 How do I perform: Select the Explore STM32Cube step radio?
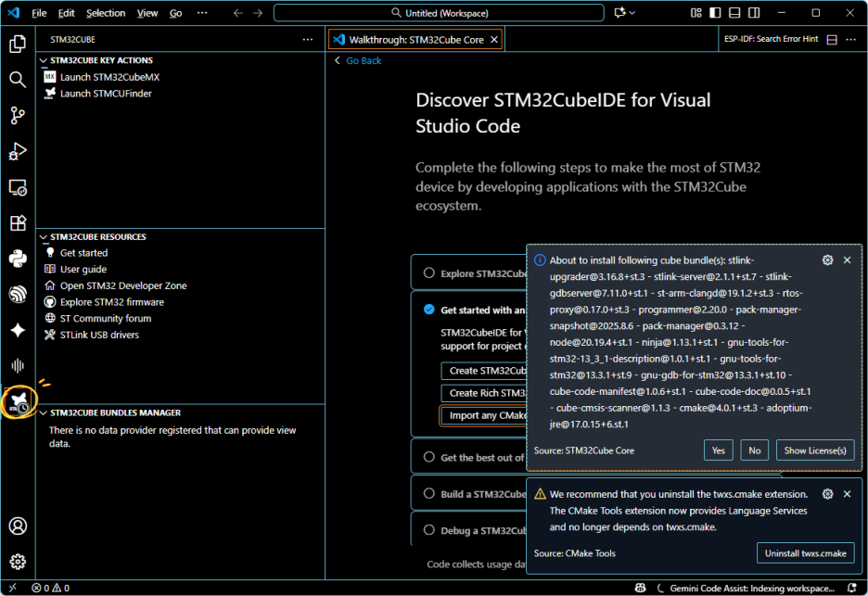pyautogui.click(x=429, y=273)
